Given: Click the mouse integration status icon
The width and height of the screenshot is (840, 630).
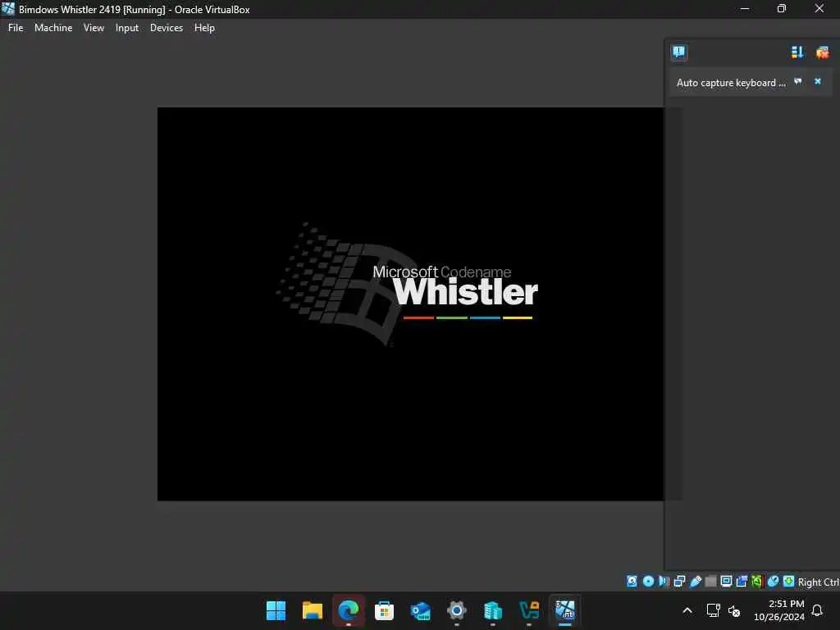Looking at the screenshot, I should pos(773,582).
